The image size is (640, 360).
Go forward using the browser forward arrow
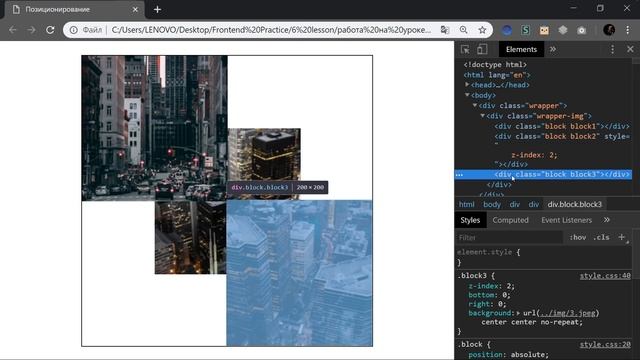(31, 30)
